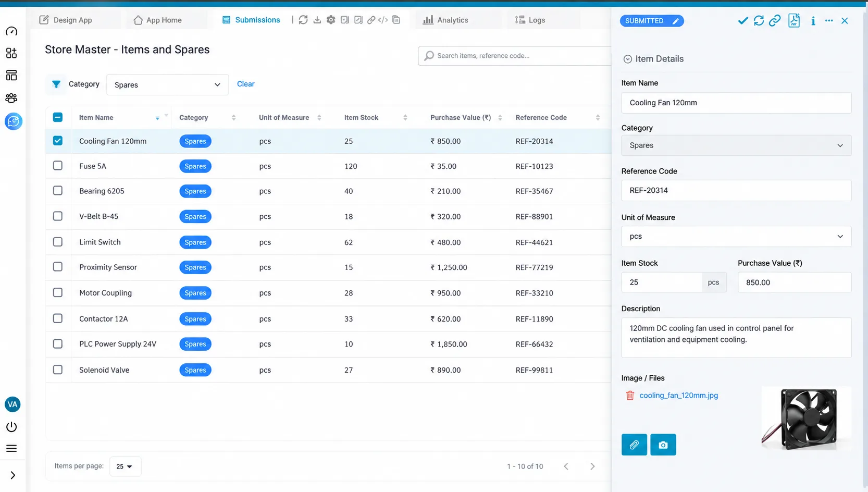The image size is (868, 492).
Task: Open the users group icon in sidebar
Action: coord(11,98)
